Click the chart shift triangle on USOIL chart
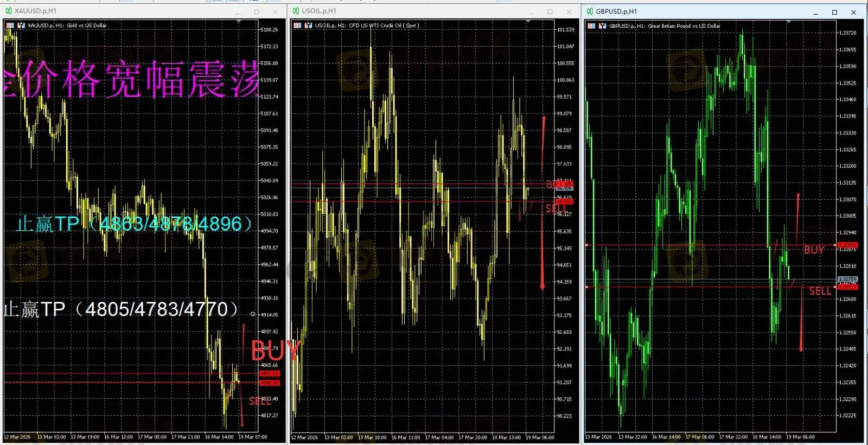The image size is (868, 445). [527, 22]
